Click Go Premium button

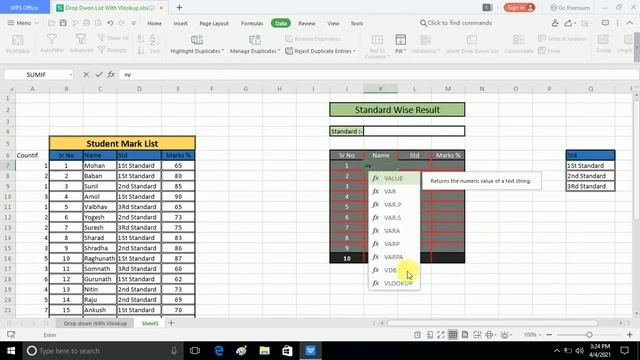570,7
